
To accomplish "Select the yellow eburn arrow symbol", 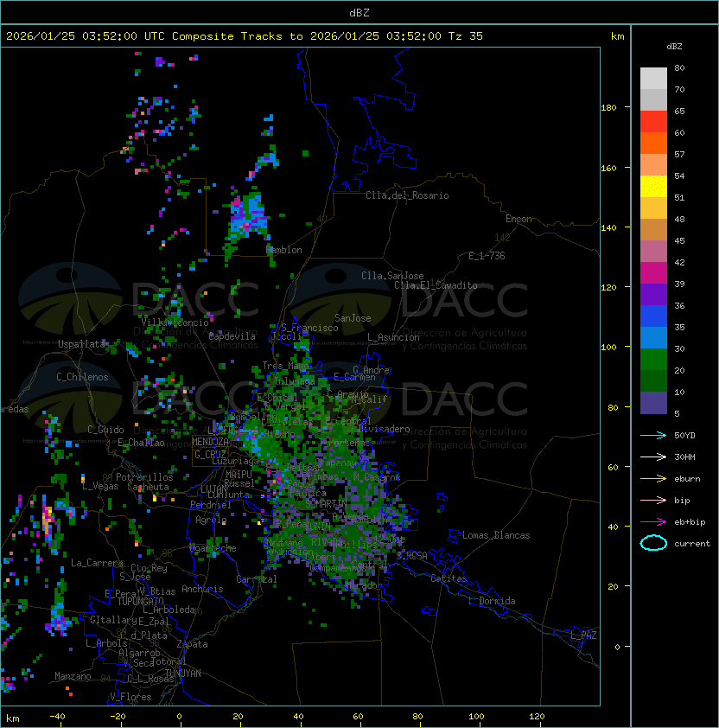I will (x=653, y=478).
